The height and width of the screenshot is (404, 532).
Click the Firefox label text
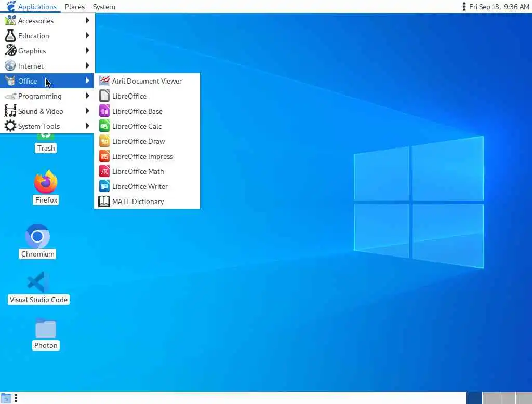[46, 200]
